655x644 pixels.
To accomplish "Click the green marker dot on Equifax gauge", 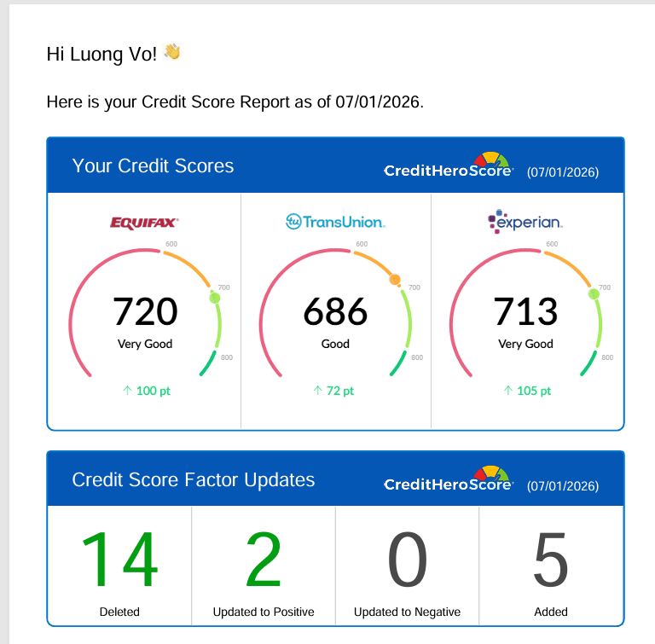I will [x=215, y=298].
